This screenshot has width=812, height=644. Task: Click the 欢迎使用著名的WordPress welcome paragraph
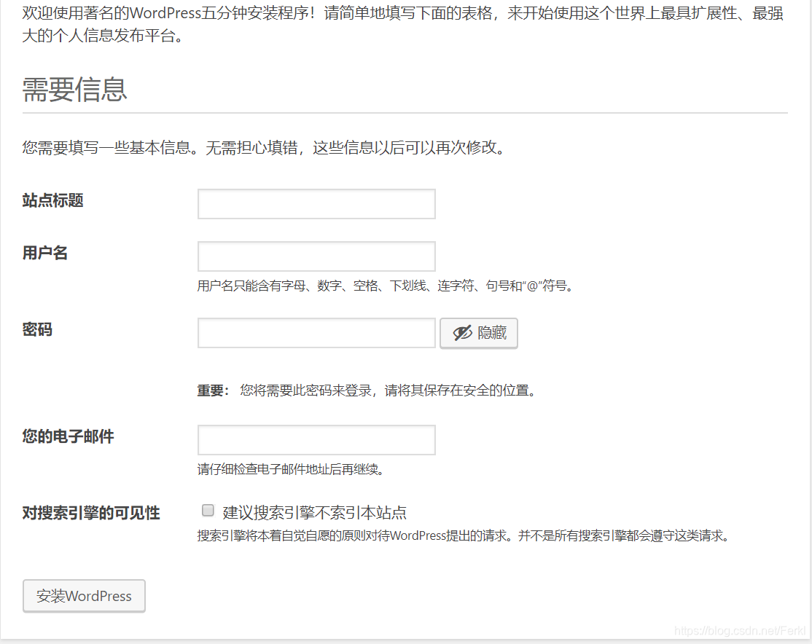click(x=403, y=24)
